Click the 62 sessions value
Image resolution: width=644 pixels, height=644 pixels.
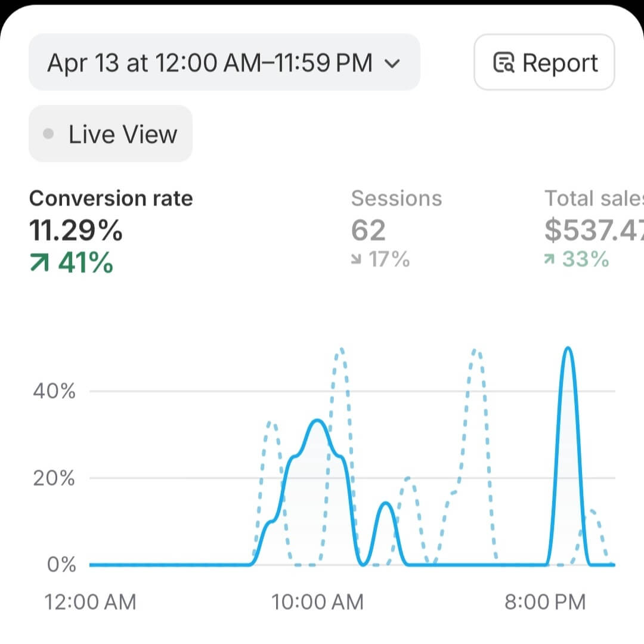[369, 230]
